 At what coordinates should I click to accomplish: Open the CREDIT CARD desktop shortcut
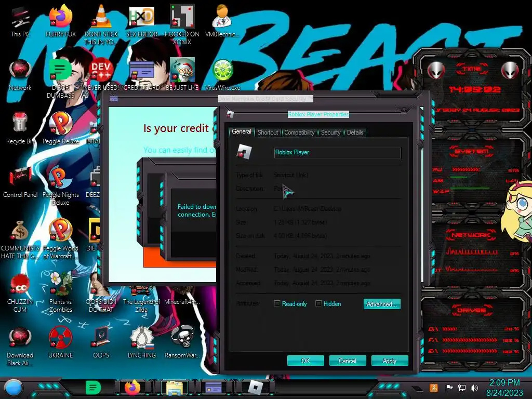142,75
